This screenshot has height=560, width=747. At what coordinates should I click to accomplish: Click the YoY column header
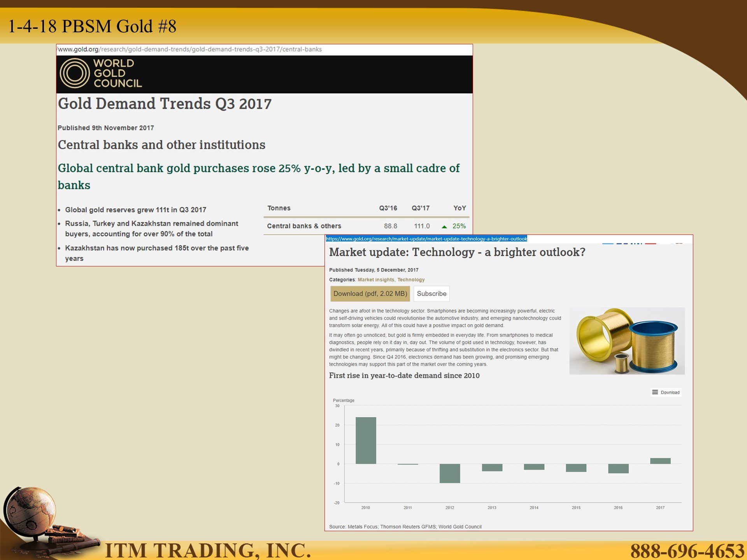pos(459,208)
